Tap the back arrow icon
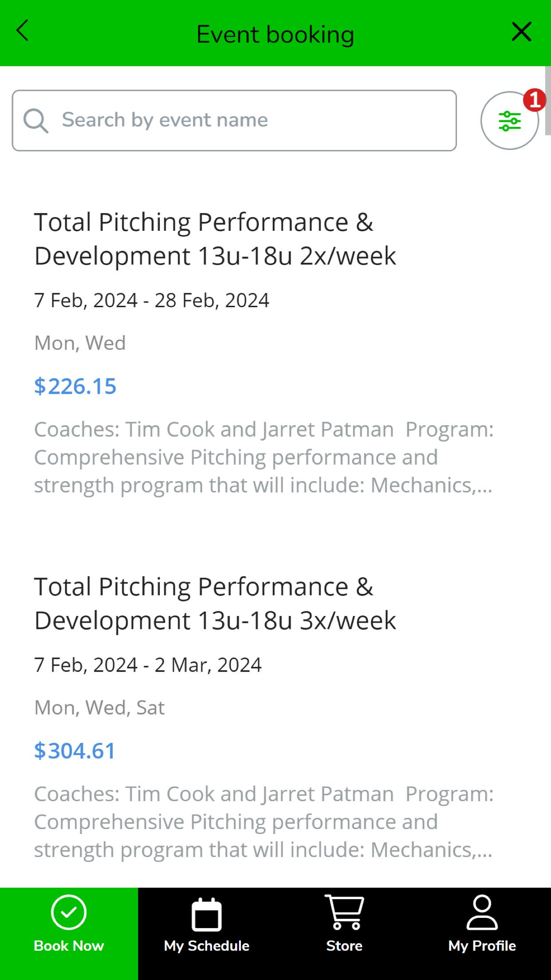The width and height of the screenshot is (551, 980). pos(22,31)
